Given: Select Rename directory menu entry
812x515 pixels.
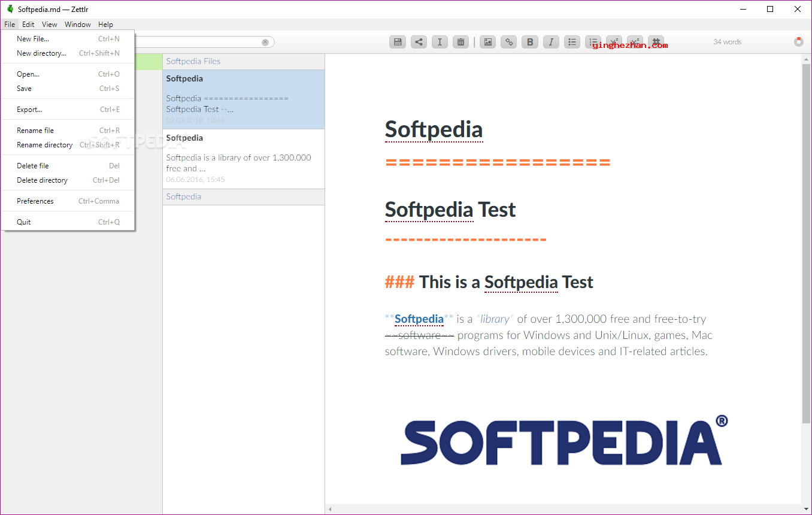Looking at the screenshot, I should pos(68,145).
